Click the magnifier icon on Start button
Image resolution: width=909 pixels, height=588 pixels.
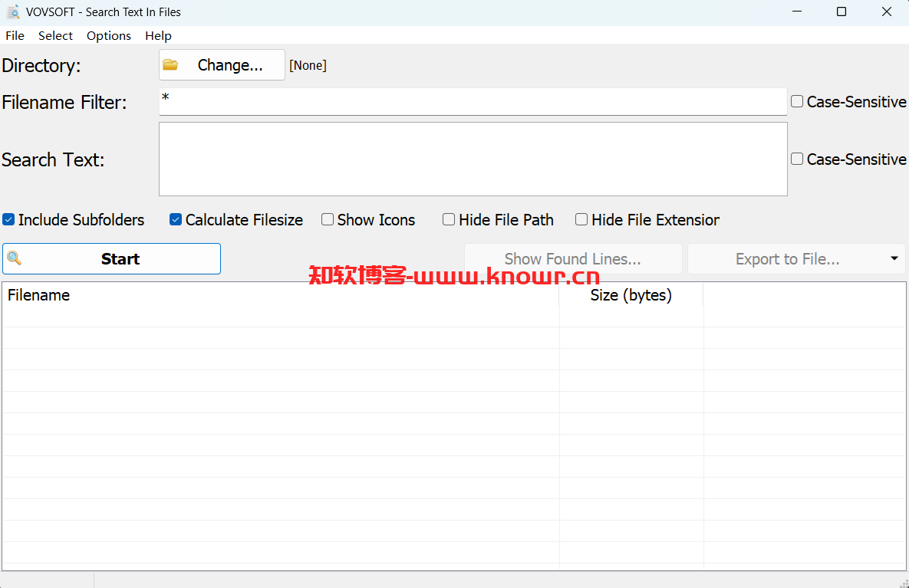pos(15,258)
